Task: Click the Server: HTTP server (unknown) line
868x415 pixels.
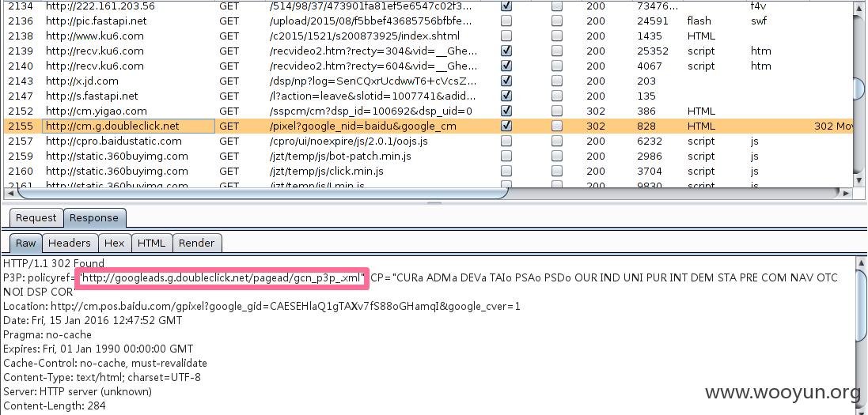Action: coord(78,392)
